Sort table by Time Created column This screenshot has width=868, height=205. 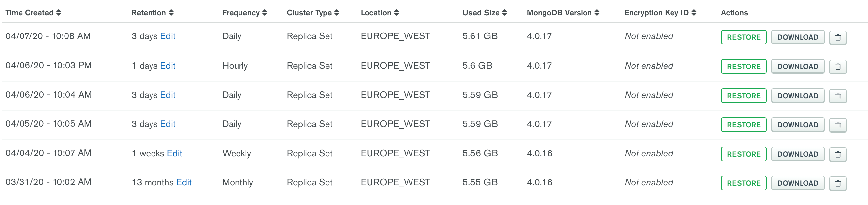pyautogui.click(x=33, y=13)
